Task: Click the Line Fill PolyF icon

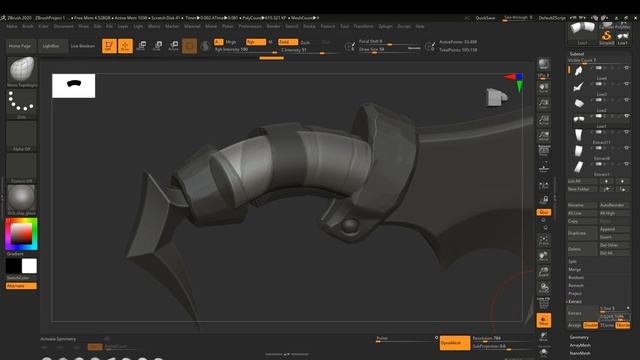Action: click(544, 303)
